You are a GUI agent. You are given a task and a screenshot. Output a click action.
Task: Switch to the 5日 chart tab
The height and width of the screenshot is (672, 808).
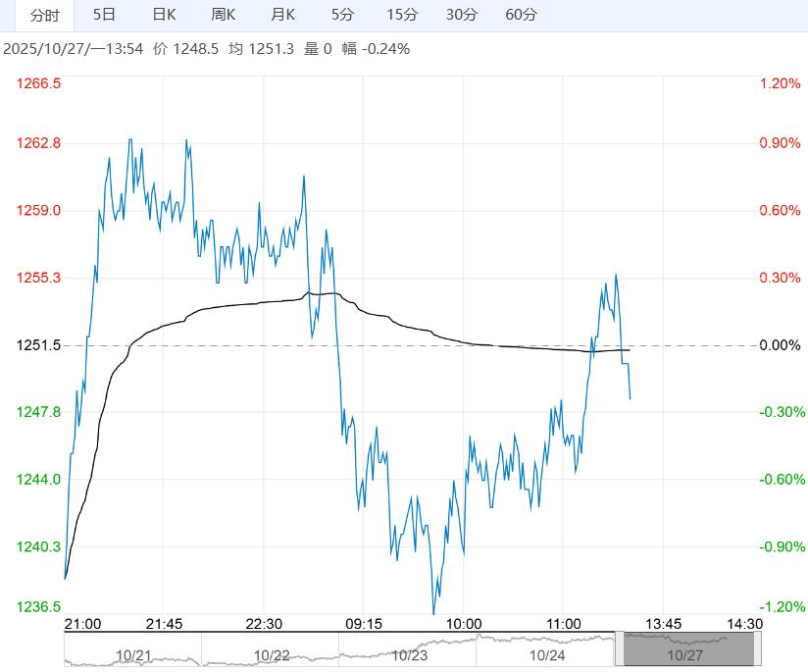(103, 15)
